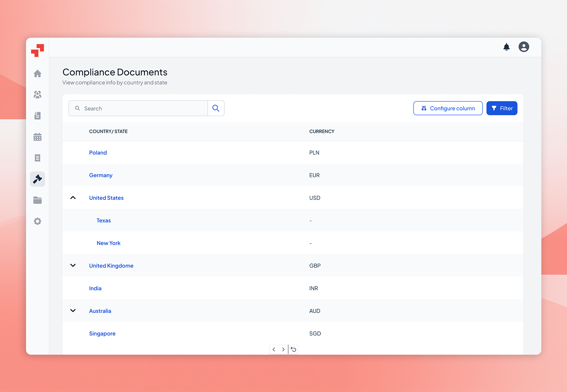Click the Configure column button
Image resolution: width=567 pixels, height=392 pixels.
pos(448,108)
